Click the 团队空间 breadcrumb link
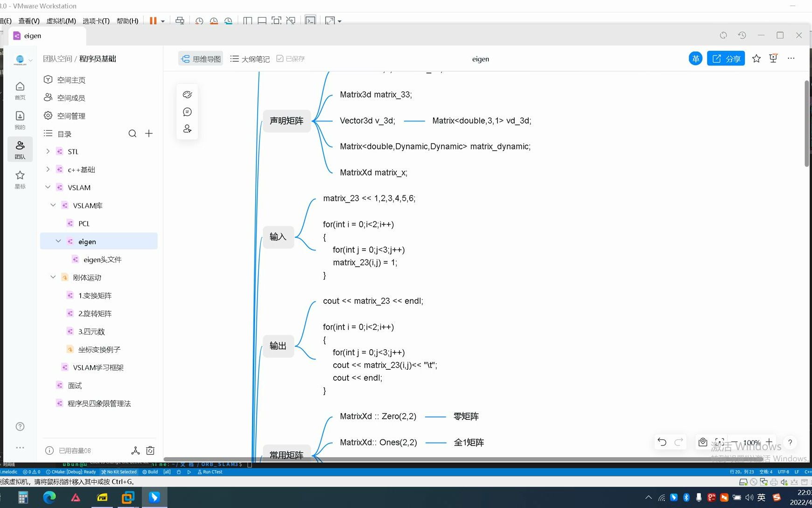Viewport: 812px width, 508px height. tap(57, 59)
